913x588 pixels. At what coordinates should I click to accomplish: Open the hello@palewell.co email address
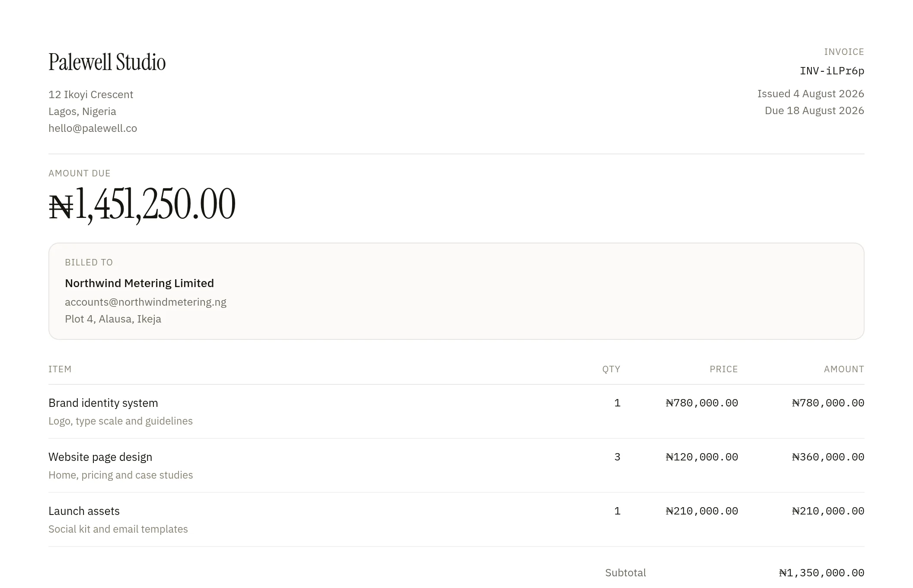click(93, 128)
